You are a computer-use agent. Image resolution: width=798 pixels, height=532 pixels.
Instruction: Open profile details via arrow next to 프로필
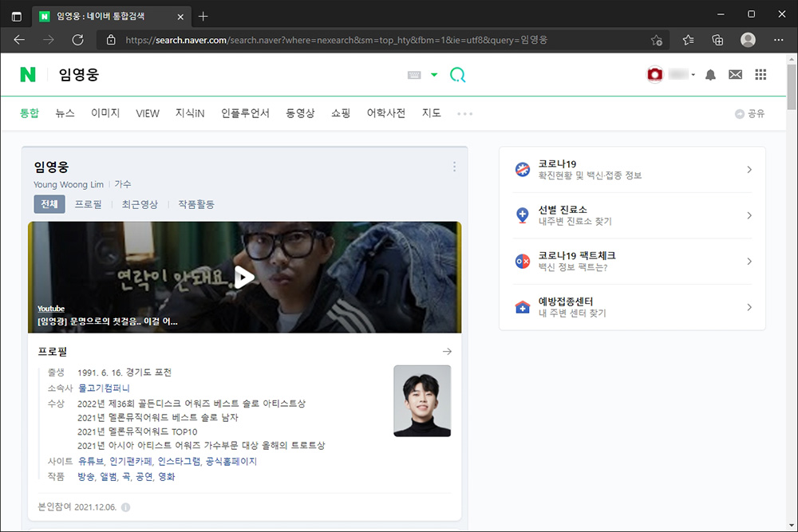click(x=447, y=352)
